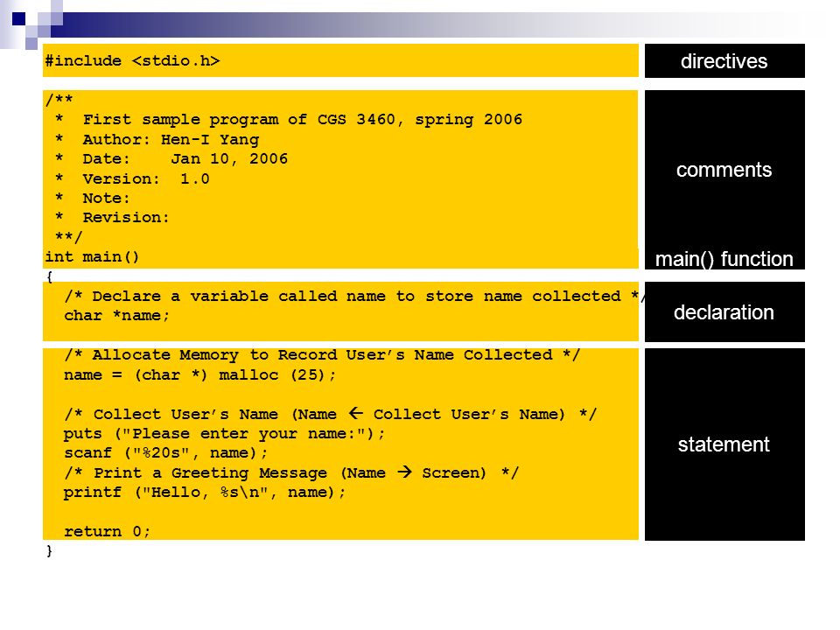
Task: Click the 'First sample program of CGS 3460' line
Action: [x=290, y=120]
